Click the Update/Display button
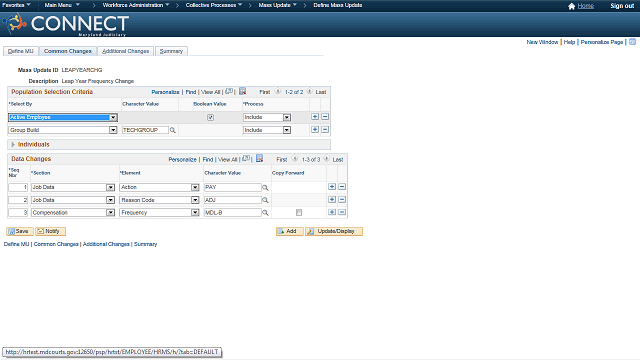 pyautogui.click(x=334, y=231)
